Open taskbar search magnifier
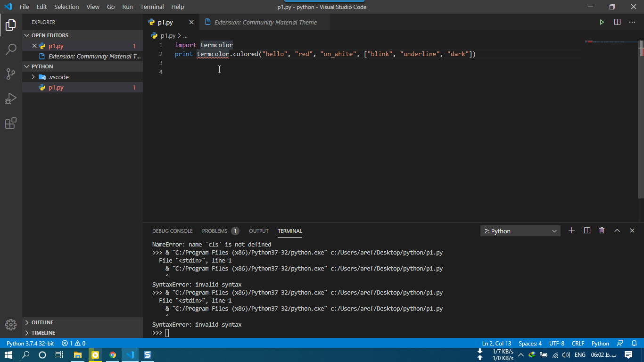The height and width of the screenshot is (362, 644). click(x=25, y=355)
